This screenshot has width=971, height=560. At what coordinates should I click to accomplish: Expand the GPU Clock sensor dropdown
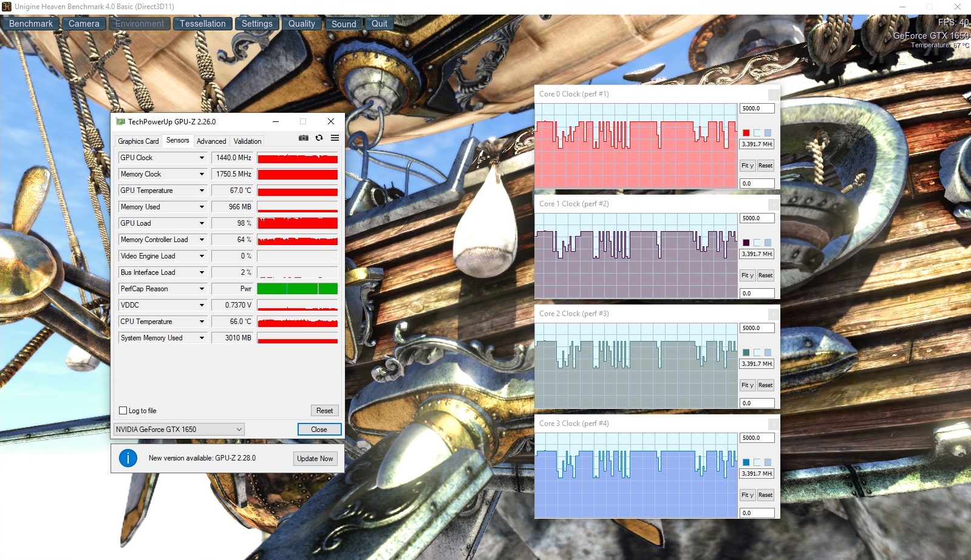pos(202,158)
